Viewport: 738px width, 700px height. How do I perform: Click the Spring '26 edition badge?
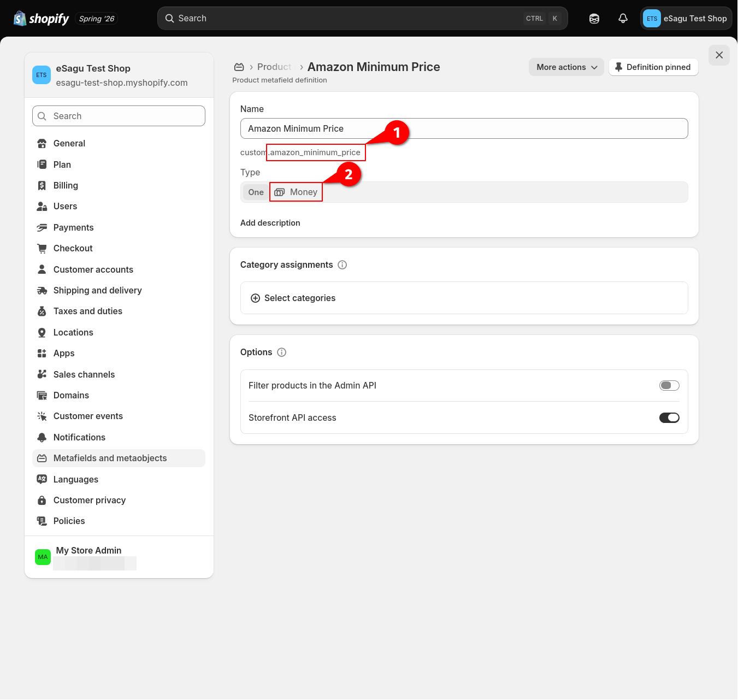coord(97,19)
